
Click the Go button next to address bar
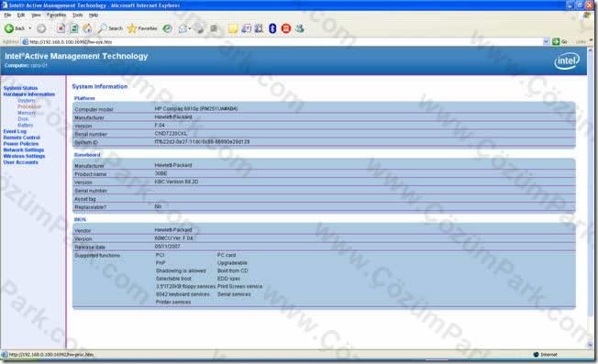coord(559,41)
